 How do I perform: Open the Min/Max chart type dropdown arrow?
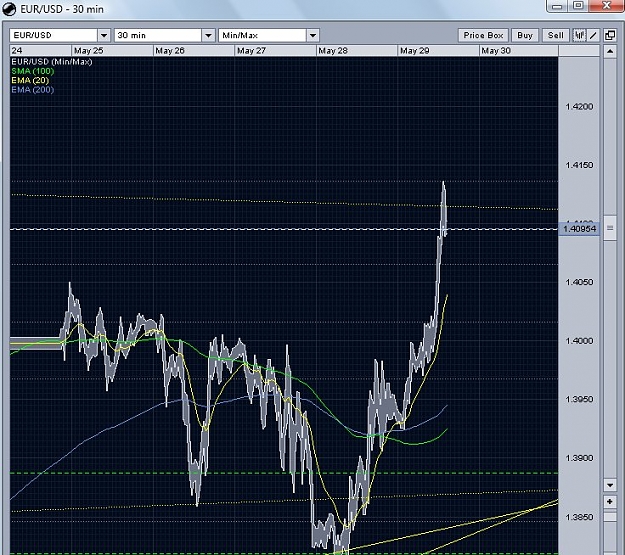click(x=313, y=35)
